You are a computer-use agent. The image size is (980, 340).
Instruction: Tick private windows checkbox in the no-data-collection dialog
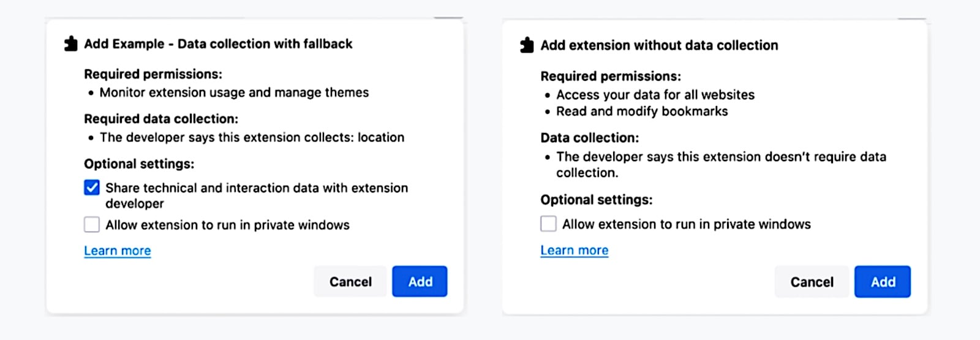coord(548,224)
